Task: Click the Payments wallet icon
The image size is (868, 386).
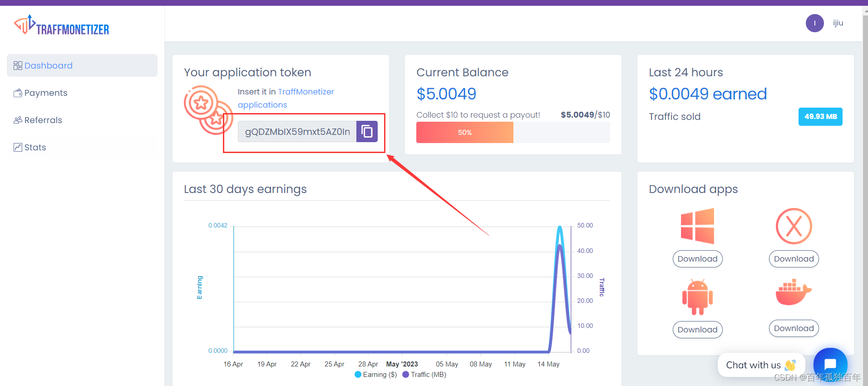Action: coord(18,93)
